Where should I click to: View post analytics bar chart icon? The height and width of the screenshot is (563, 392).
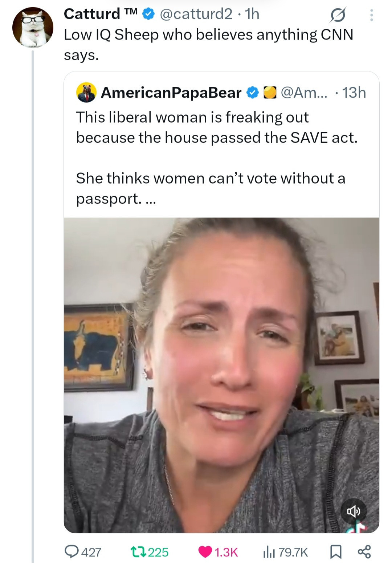click(x=268, y=552)
